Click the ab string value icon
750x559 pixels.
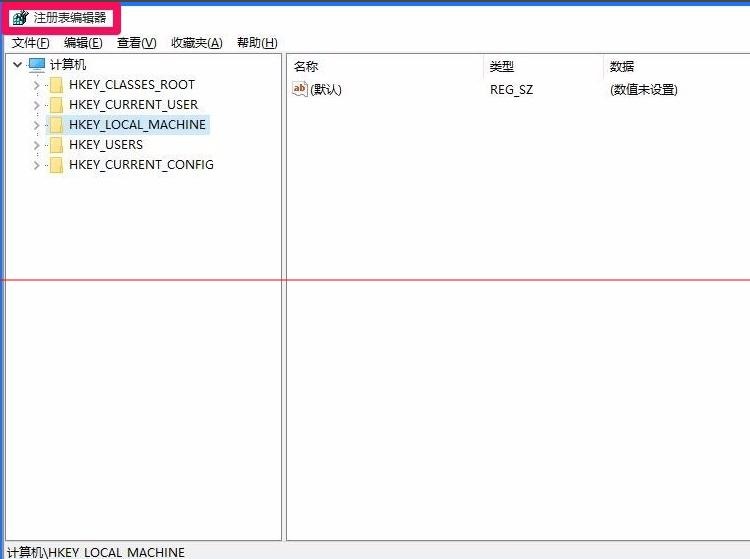tap(300, 89)
